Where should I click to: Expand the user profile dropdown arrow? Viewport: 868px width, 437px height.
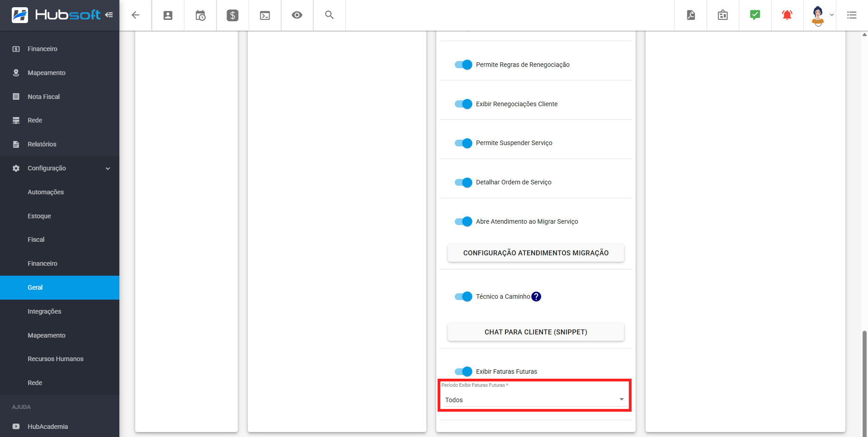[831, 15]
